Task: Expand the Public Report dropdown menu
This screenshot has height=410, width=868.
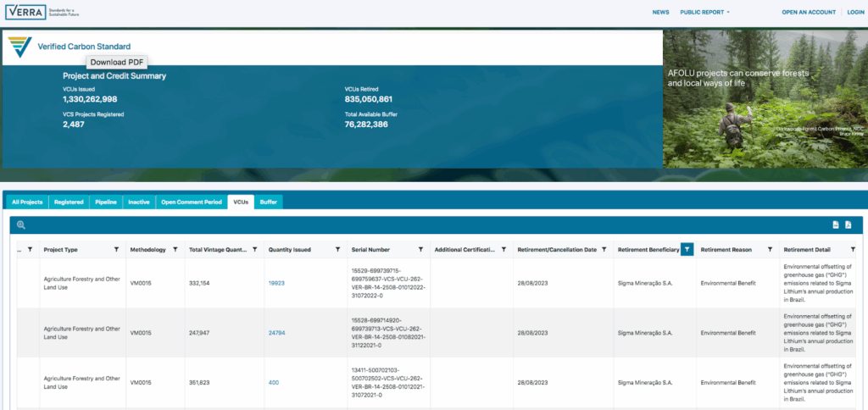Action: click(x=704, y=12)
